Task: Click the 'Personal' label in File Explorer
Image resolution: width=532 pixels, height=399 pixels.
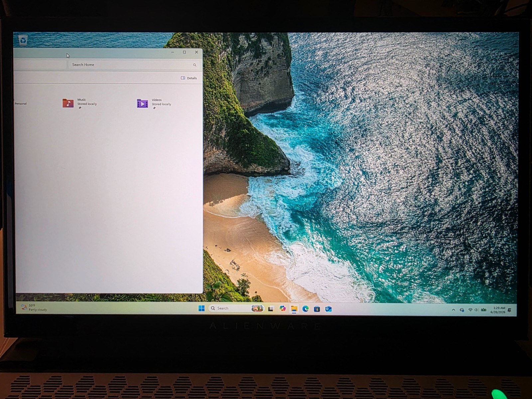Action: (21, 104)
